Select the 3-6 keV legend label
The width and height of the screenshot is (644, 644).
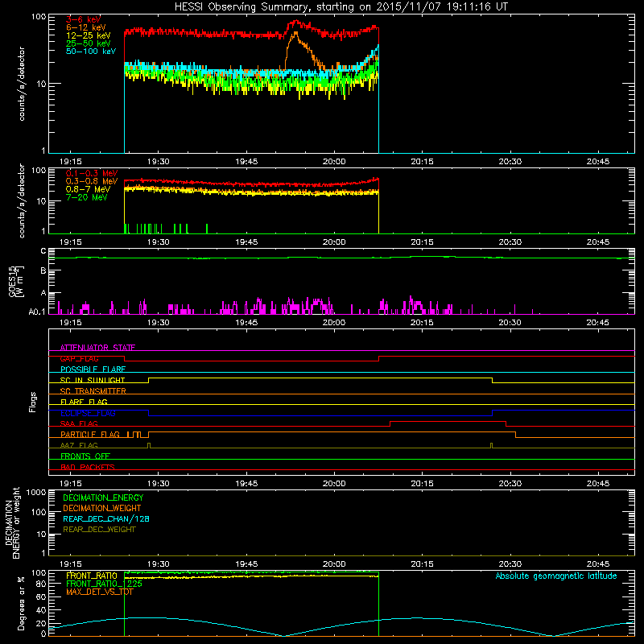[x=84, y=19]
